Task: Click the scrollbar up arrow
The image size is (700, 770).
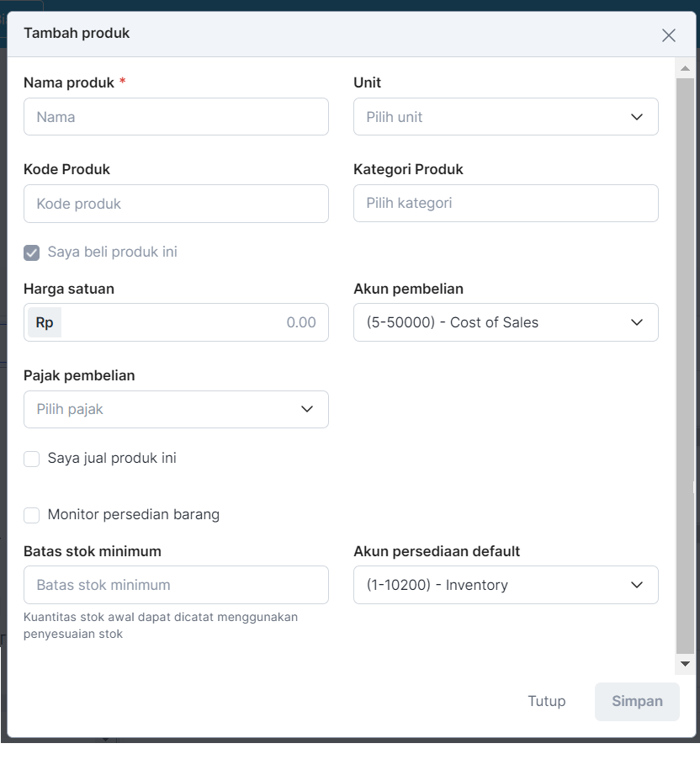Action: pyautogui.click(x=686, y=68)
